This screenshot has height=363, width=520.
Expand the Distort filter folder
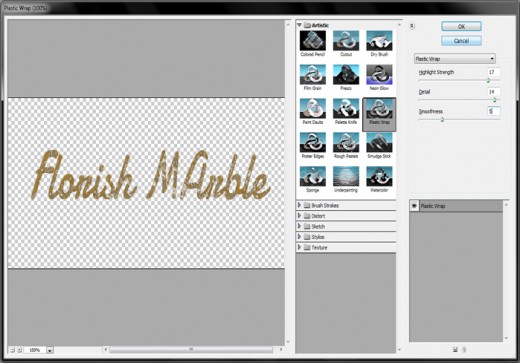pos(299,216)
